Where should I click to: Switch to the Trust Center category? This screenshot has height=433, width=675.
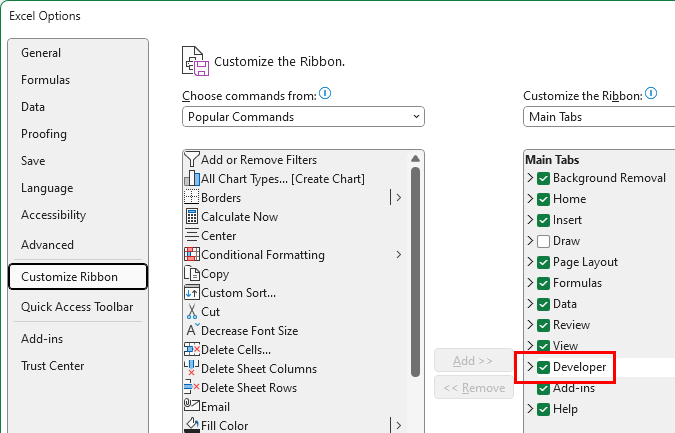click(53, 366)
